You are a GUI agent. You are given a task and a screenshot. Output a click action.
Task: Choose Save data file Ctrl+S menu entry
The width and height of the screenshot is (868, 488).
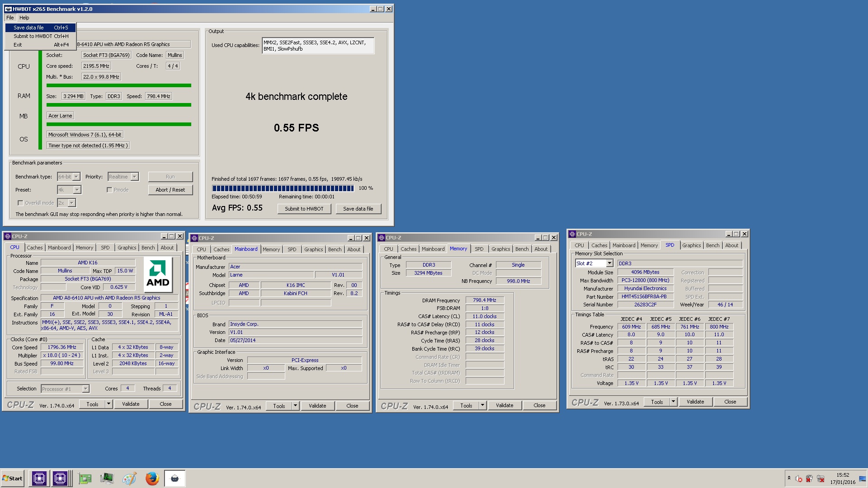pos(41,28)
